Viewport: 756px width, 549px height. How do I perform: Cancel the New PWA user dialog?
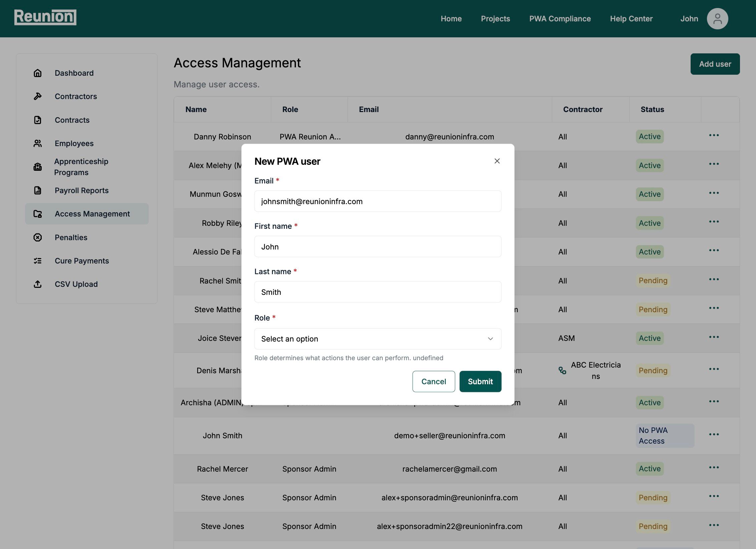[433, 382]
